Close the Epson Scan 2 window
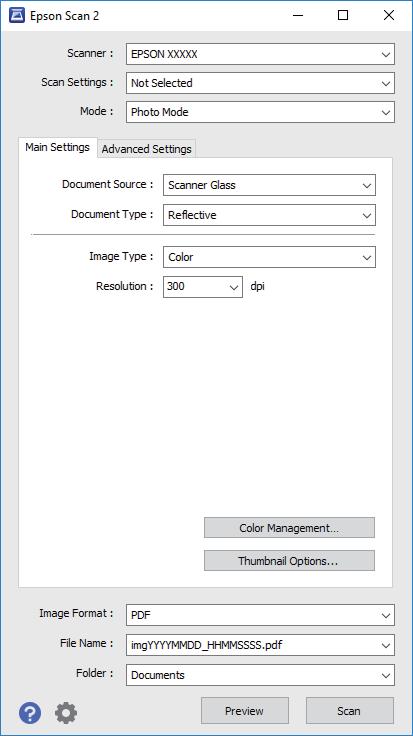413x736 pixels. point(389,15)
